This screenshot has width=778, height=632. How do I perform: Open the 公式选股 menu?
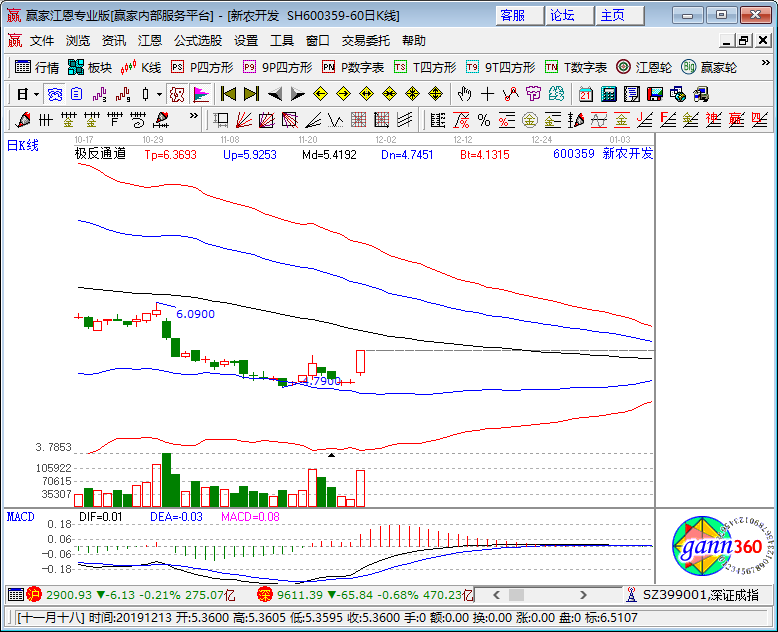click(198, 41)
